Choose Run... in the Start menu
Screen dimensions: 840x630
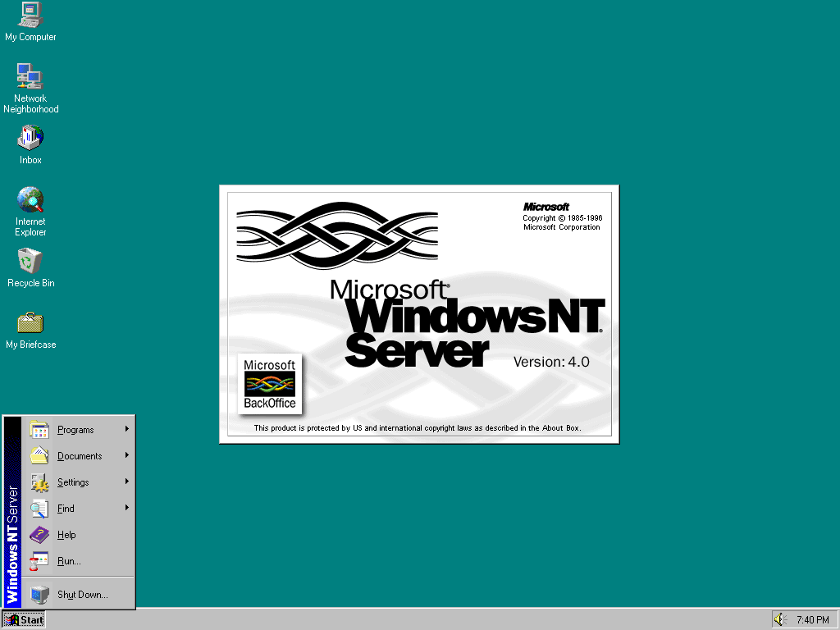point(79,561)
